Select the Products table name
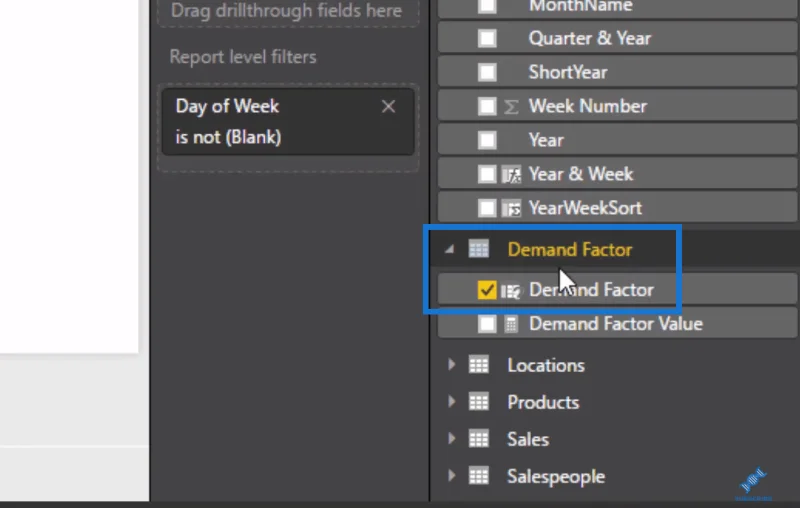This screenshot has height=508, width=800. click(543, 402)
